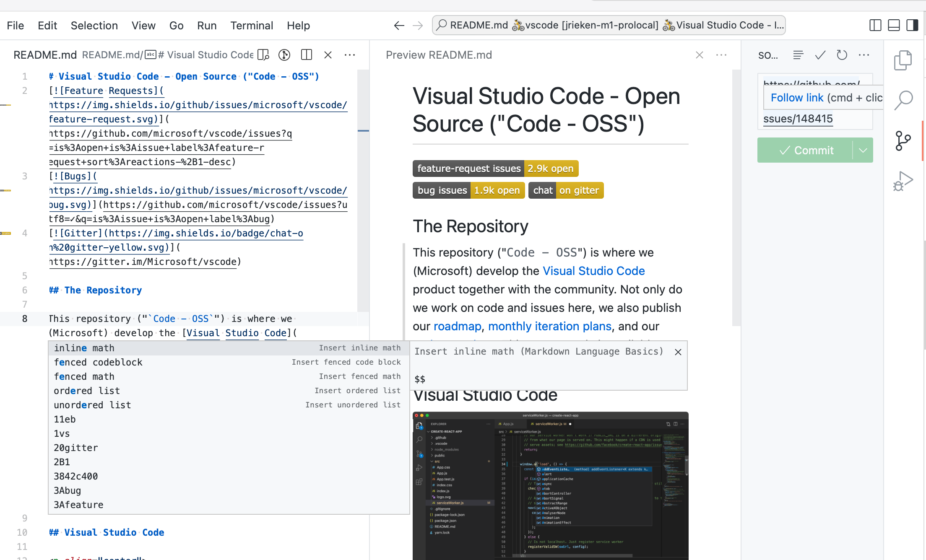Switch to the README.md editor tab

coord(45,54)
